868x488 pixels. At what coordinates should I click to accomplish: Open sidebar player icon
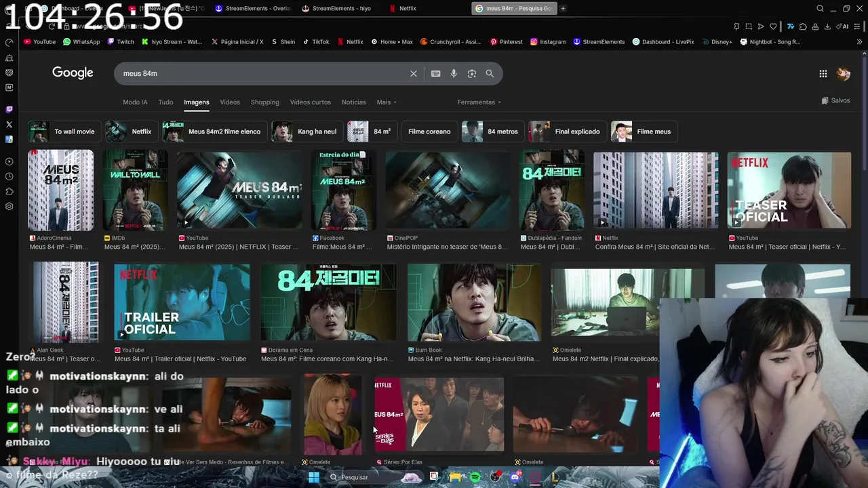coord(9,161)
